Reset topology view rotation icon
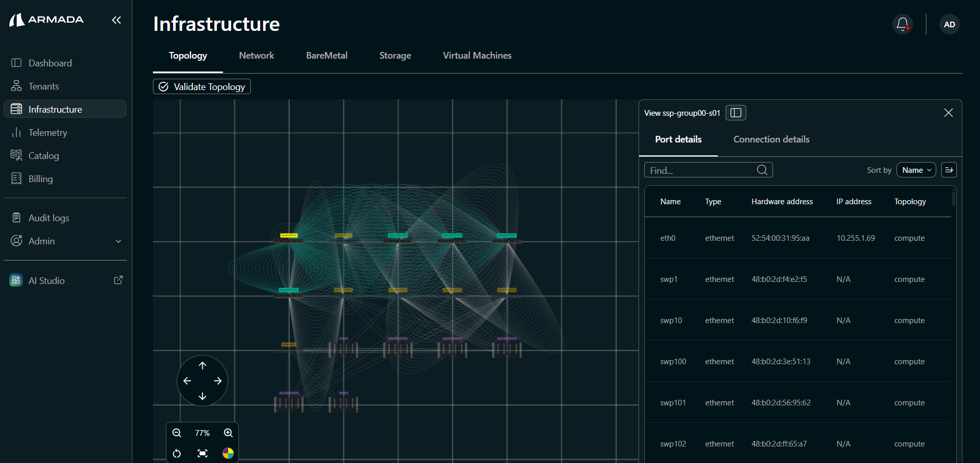 177,453
